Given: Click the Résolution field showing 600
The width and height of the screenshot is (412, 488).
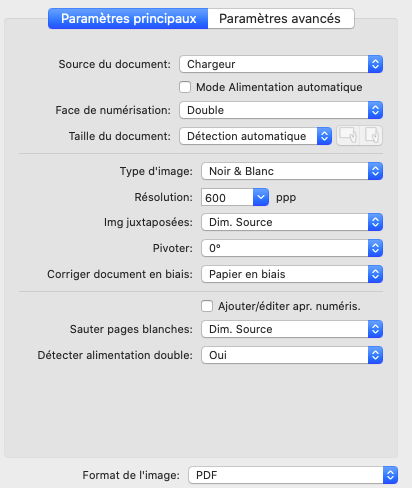Looking at the screenshot, I should pos(227,197).
